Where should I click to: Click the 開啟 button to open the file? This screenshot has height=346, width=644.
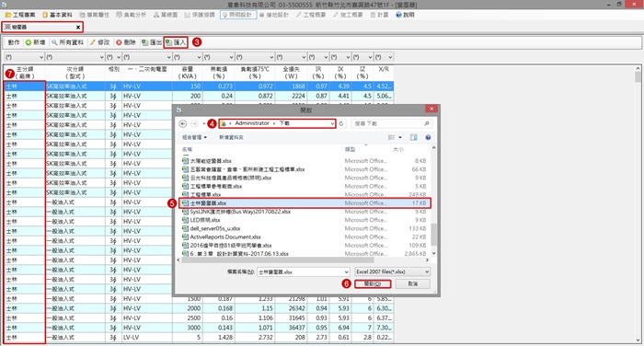click(373, 284)
